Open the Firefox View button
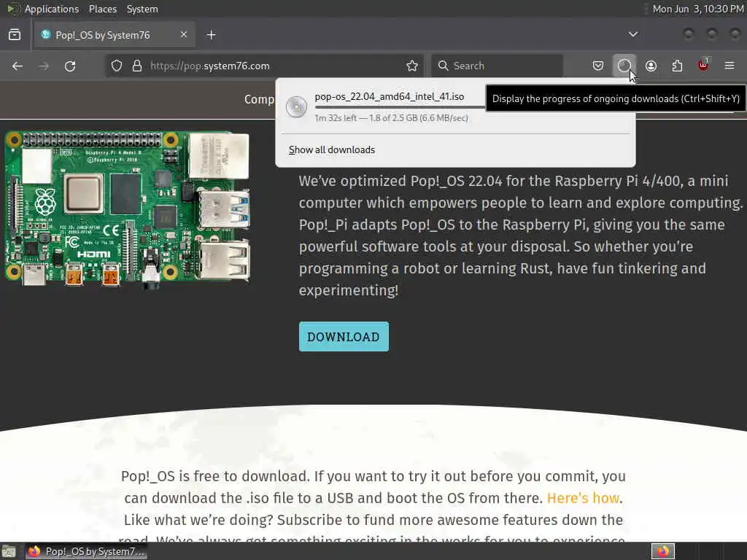747x560 pixels. click(15, 35)
